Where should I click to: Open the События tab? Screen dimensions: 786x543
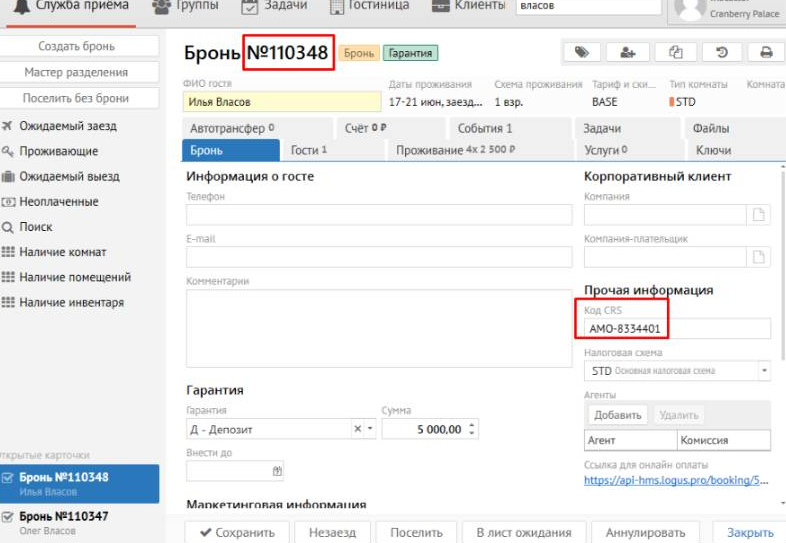484,128
